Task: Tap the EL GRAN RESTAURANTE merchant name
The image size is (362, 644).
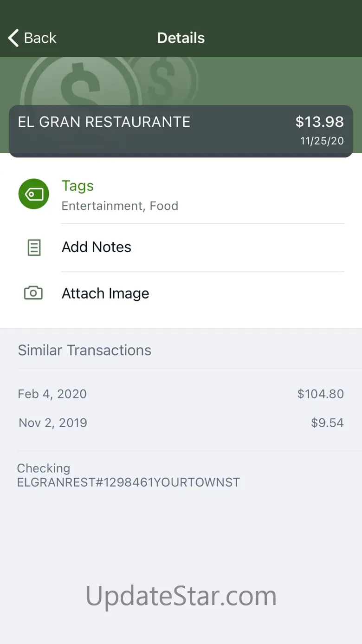Action: coord(104,122)
